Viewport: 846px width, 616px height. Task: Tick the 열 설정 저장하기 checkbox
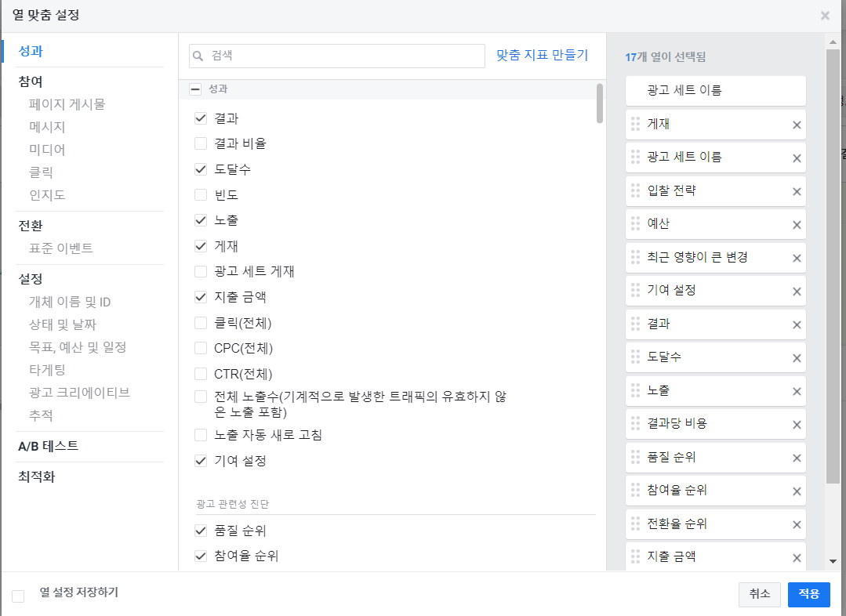(x=18, y=596)
